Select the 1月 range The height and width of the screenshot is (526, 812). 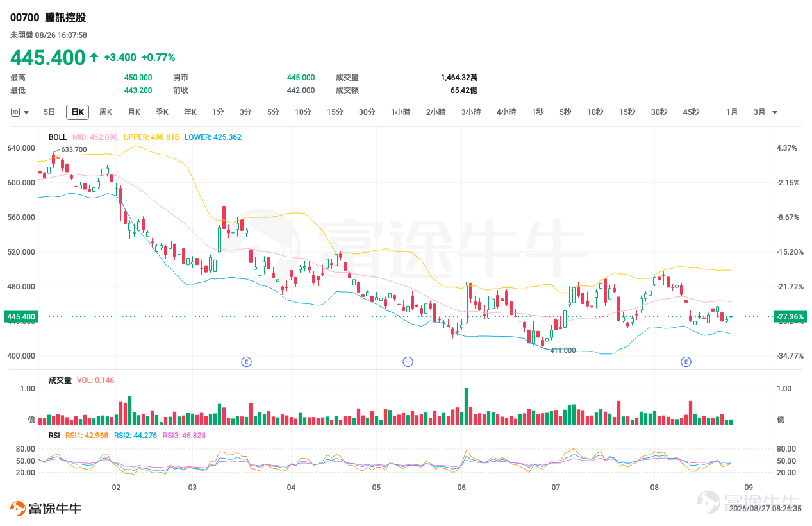pos(732,112)
